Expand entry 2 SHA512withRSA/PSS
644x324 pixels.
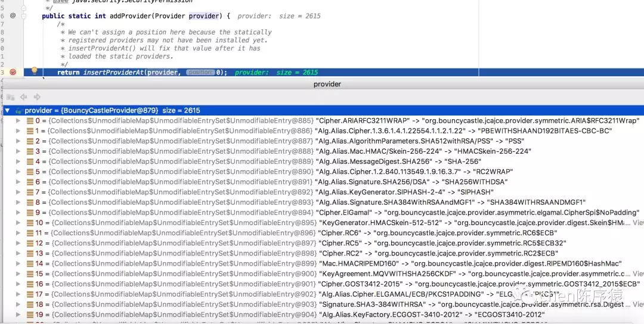point(18,141)
